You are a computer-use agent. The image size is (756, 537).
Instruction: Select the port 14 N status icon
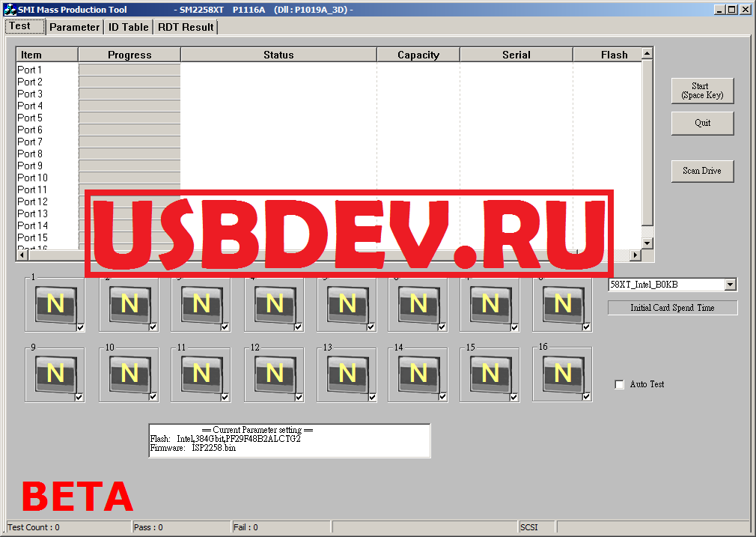[418, 374]
